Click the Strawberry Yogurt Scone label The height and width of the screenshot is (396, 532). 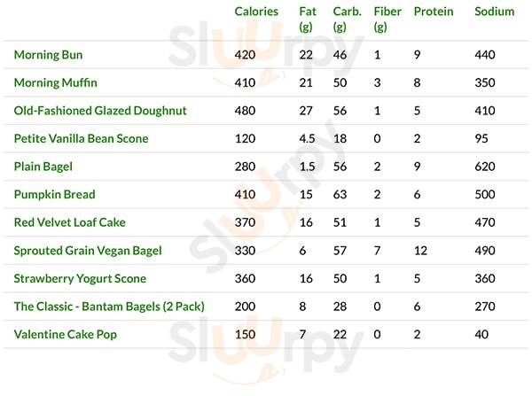[80, 279]
